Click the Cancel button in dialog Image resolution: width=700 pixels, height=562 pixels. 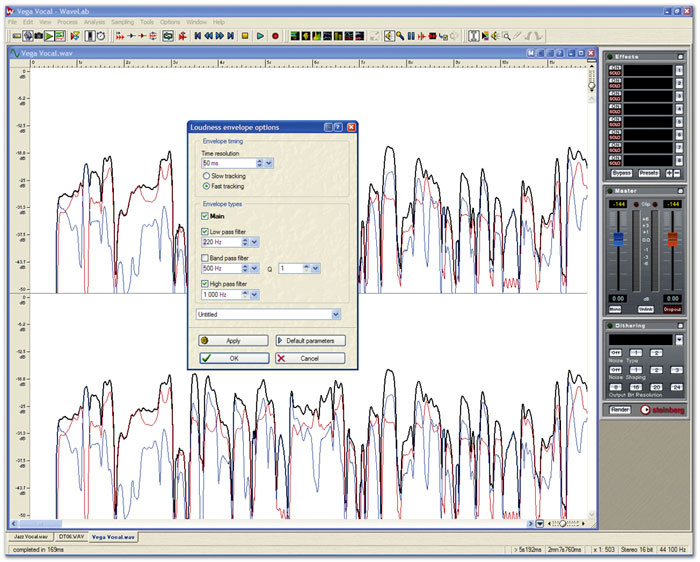(x=310, y=358)
